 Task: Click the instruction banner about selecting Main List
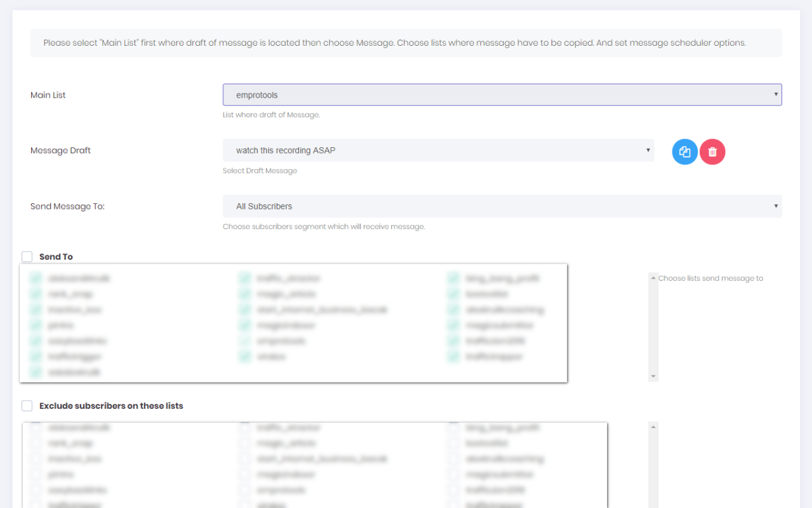pos(406,43)
